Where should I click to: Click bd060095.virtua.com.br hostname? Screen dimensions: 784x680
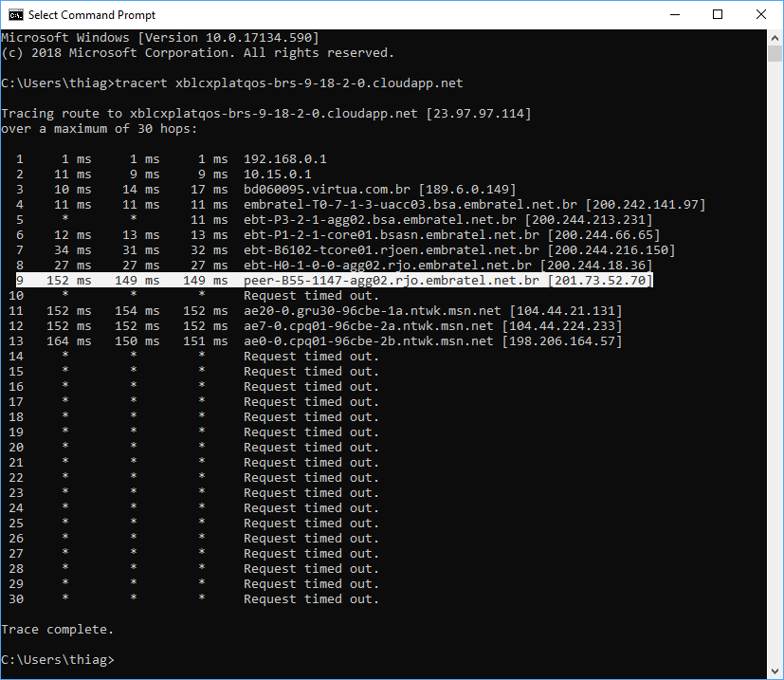[327, 189]
